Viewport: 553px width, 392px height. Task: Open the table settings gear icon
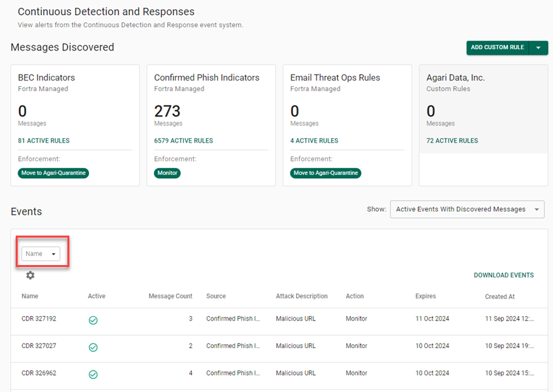(x=29, y=276)
